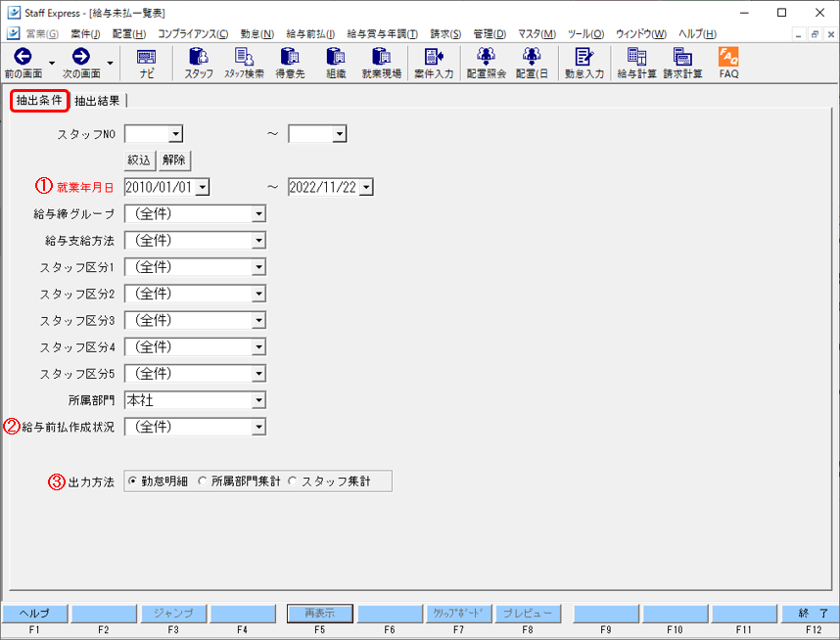Expand the スタッフ区分3 dropdown

(258, 320)
